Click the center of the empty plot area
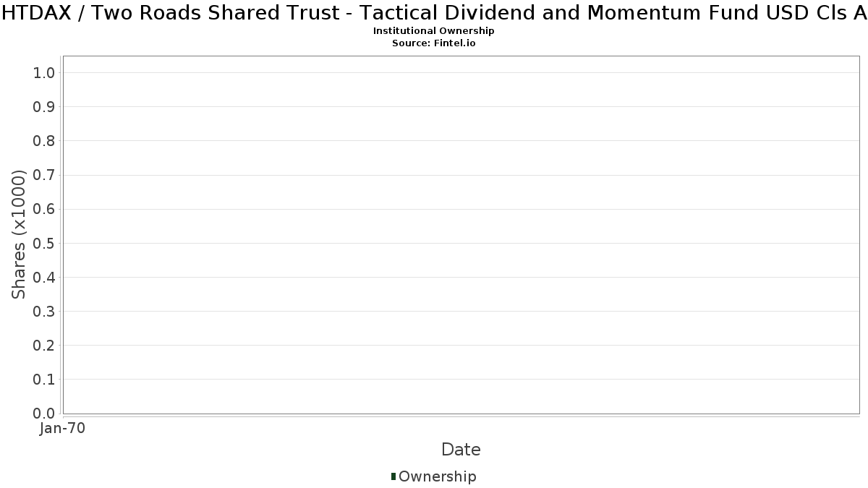This screenshot has width=868, height=488. [x=461, y=235]
